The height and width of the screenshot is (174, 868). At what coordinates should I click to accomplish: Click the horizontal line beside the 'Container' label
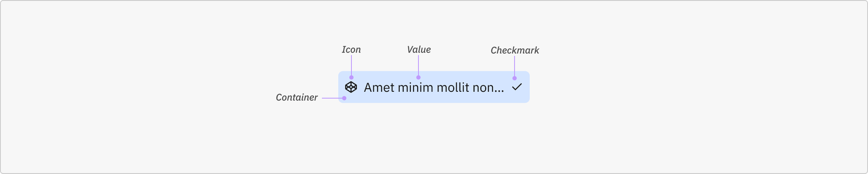[x=332, y=98]
